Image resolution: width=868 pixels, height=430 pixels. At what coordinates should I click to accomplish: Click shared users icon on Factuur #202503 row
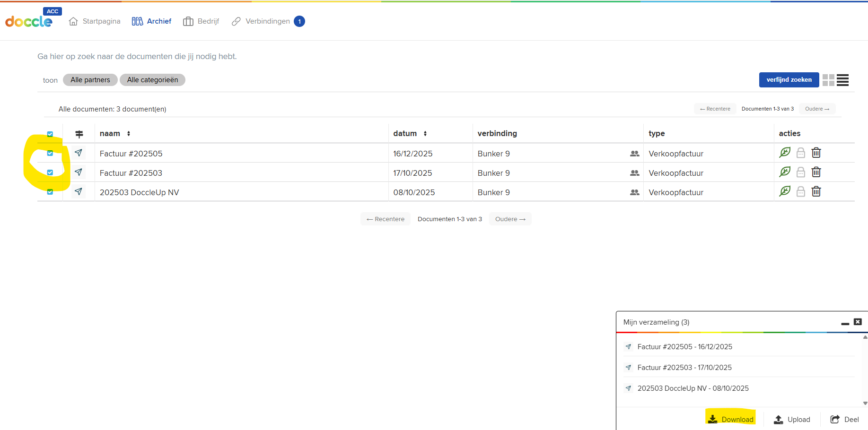point(634,173)
